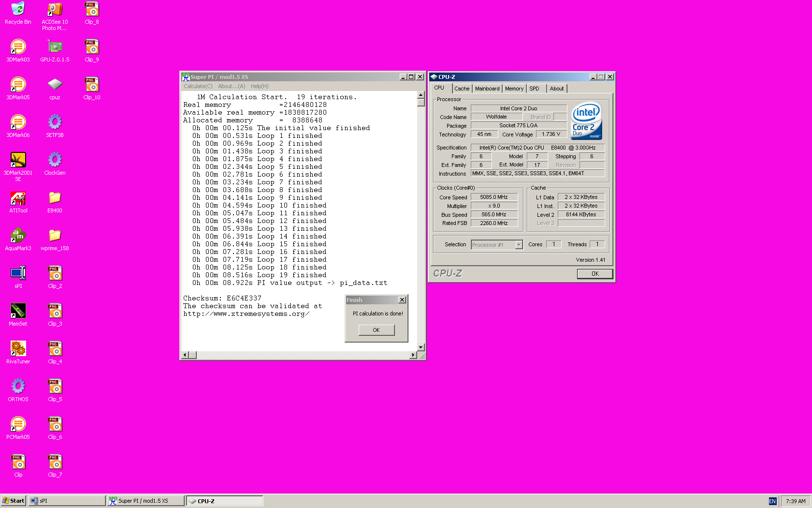Select the Clip_10 PNG file icon
Viewport: 812px width, 508px height.
click(x=92, y=89)
